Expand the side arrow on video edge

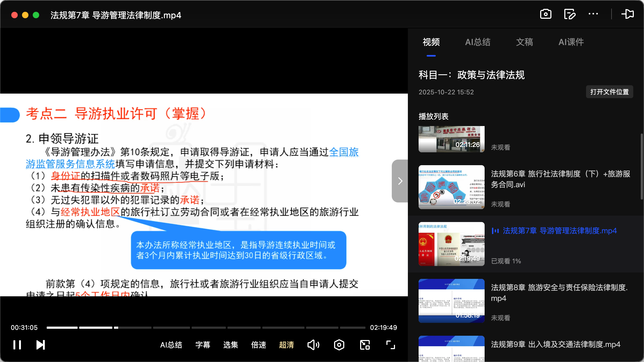tap(400, 181)
